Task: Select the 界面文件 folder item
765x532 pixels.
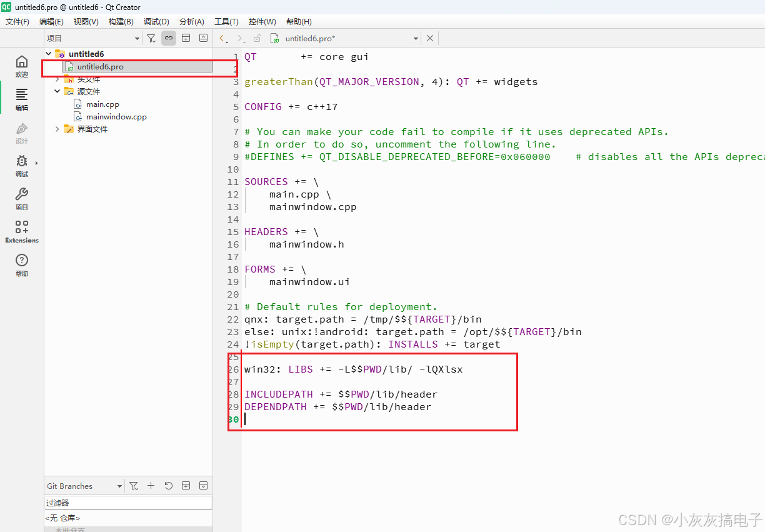Action: tap(92, 129)
